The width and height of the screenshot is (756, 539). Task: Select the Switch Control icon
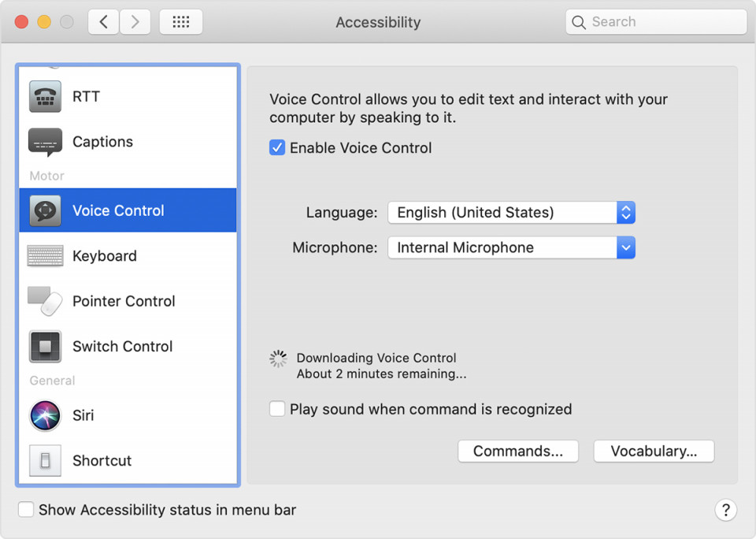pos(45,347)
